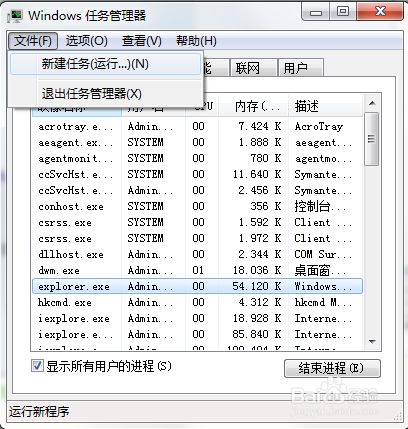Select the explorer.exe process row
408x429 pixels.
pos(197,286)
